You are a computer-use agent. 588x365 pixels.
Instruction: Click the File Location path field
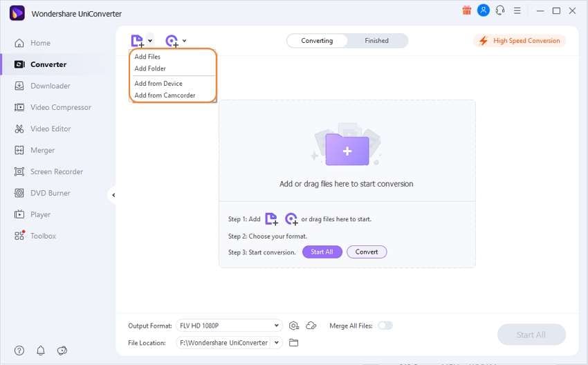[x=224, y=342]
